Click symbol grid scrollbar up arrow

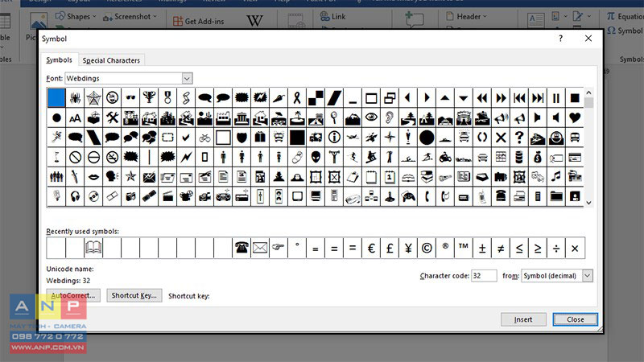(588, 93)
